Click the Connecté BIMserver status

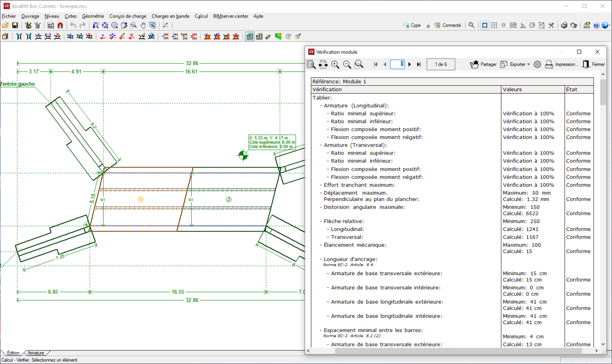(x=448, y=25)
